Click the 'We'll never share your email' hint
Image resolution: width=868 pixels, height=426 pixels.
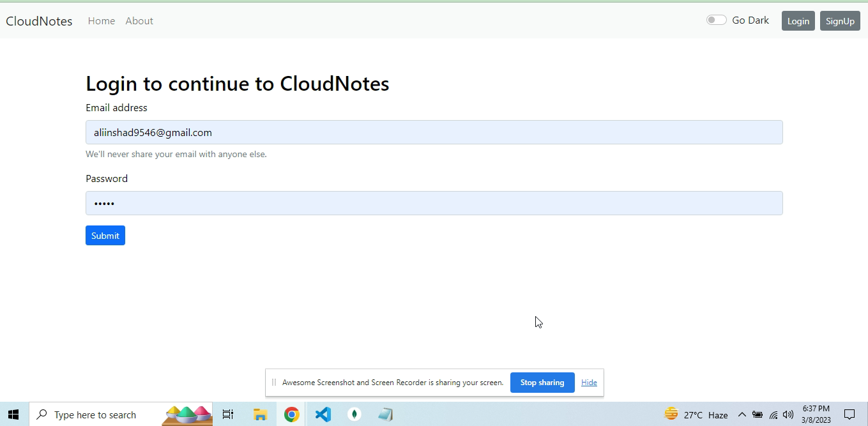176,155
